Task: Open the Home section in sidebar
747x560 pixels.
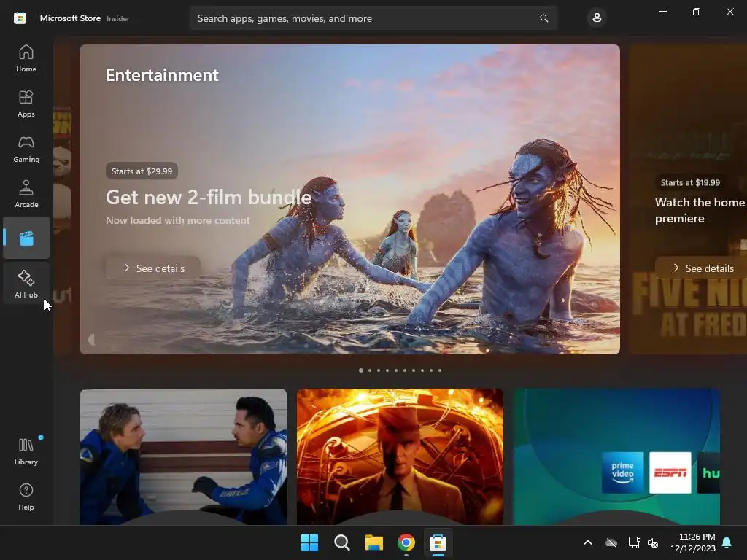Action: click(26, 58)
